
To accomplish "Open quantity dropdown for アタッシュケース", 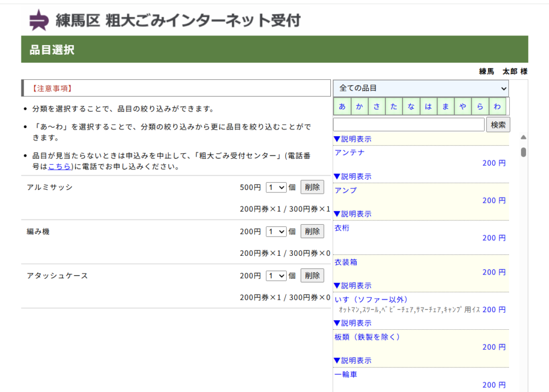I will pyautogui.click(x=277, y=275).
